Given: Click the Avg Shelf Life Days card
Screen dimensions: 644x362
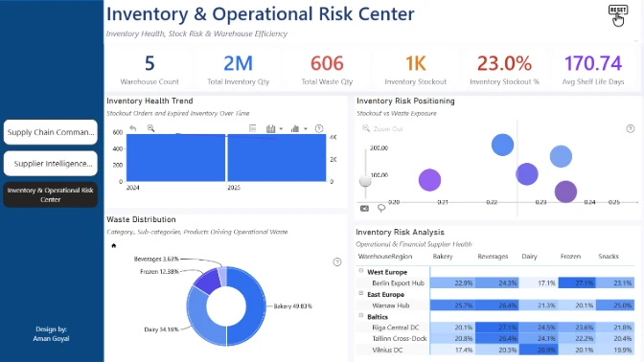Looking at the screenshot, I should (x=593, y=69).
